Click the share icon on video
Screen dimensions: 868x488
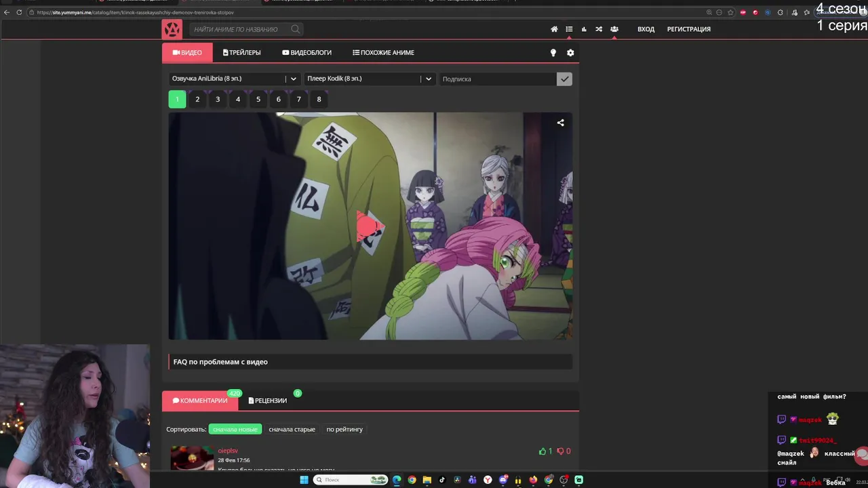click(x=560, y=123)
